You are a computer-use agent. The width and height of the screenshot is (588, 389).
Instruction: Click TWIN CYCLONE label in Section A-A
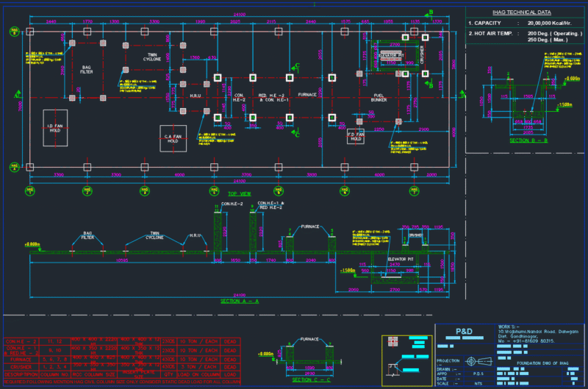[x=154, y=235]
